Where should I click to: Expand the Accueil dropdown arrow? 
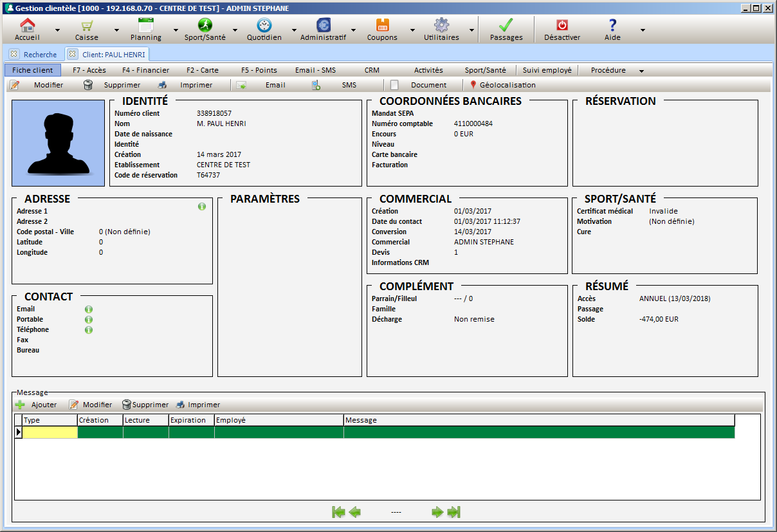click(57, 30)
